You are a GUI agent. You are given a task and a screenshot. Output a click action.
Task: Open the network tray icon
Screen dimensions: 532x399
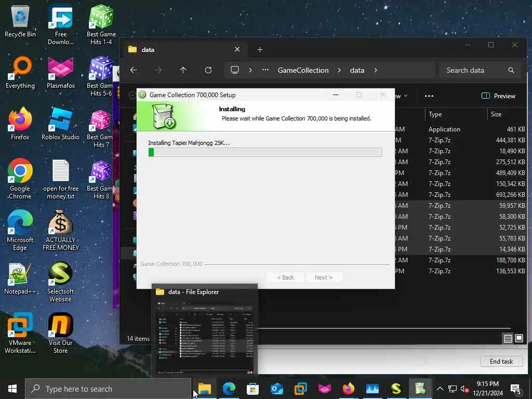(453, 389)
